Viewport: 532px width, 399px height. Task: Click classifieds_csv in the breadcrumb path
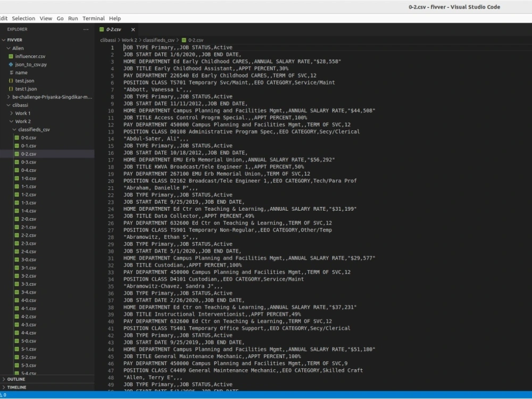point(159,40)
